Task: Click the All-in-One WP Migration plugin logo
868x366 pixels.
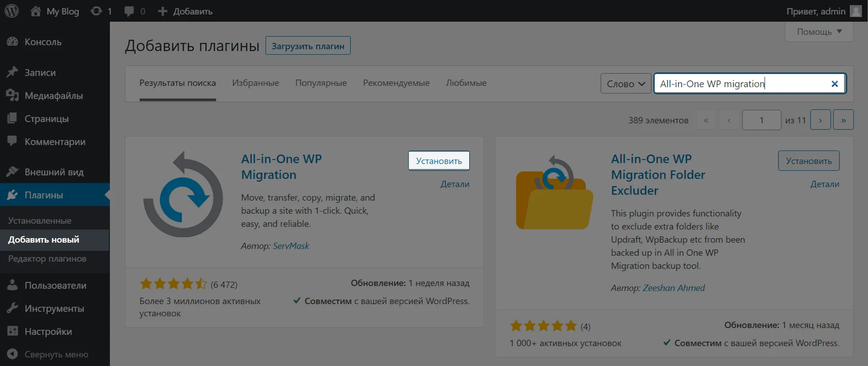Action: click(183, 194)
